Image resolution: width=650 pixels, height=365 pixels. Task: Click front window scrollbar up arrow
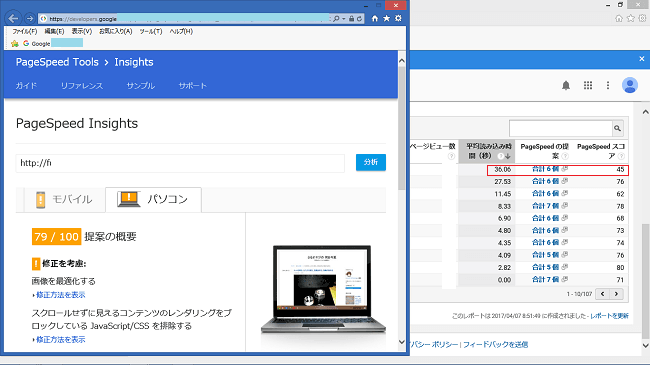click(402, 61)
